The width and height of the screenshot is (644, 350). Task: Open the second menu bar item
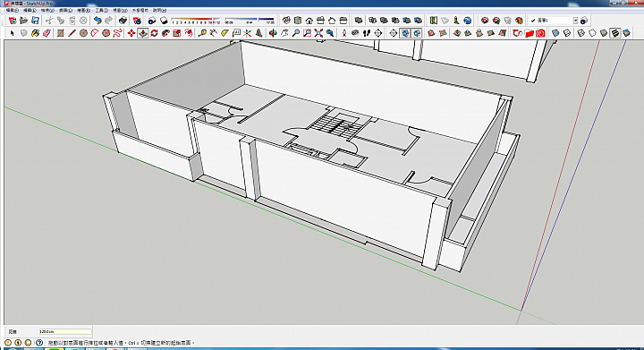(30, 10)
